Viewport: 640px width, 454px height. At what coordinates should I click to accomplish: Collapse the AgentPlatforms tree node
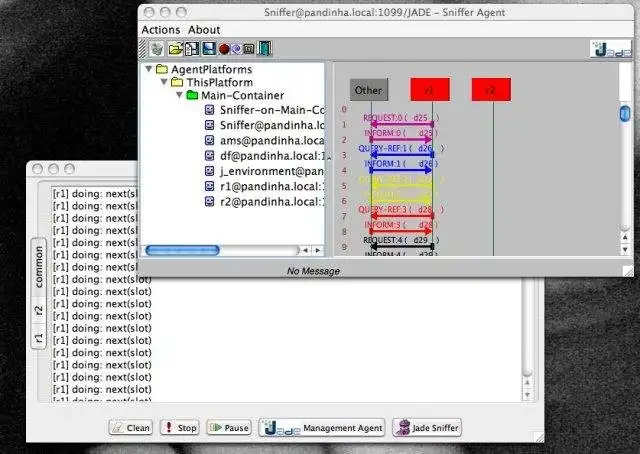[149, 69]
